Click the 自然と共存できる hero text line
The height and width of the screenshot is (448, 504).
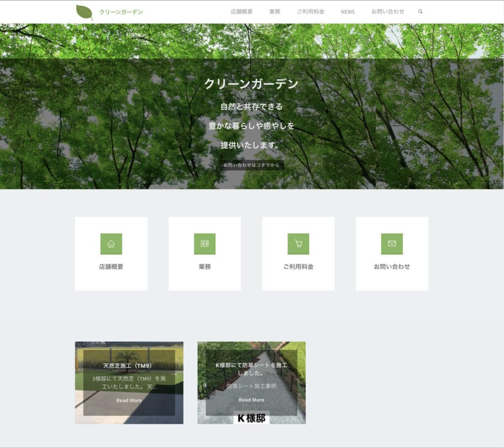(x=252, y=106)
